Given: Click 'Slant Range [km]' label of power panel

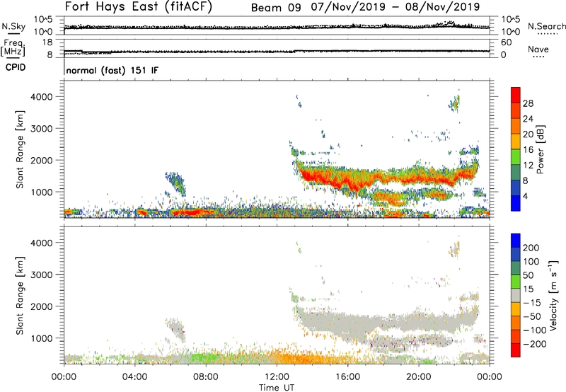Looking at the screenshot, I should (x=20, y=149).
